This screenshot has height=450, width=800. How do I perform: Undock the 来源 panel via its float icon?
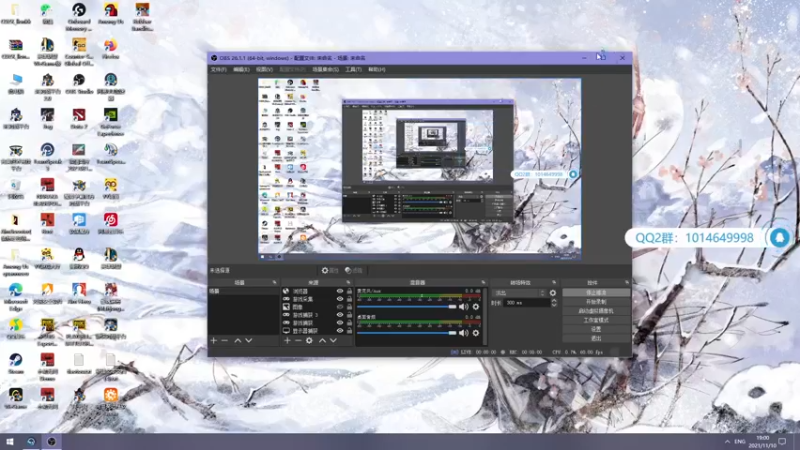(348, 282)
